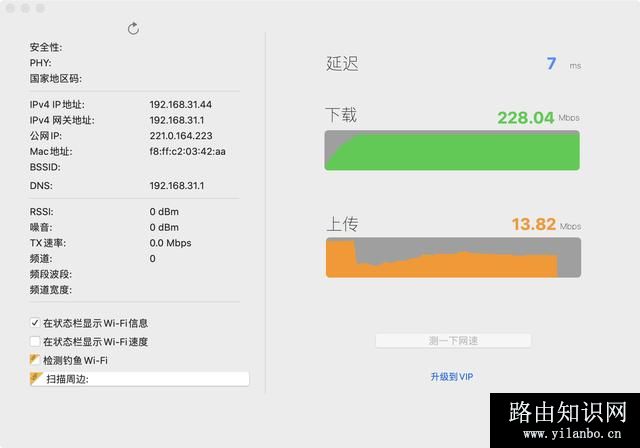The width and height of the screenshot is (640, 448).
Task: Click the latency value 7
Action: point(551,63)
